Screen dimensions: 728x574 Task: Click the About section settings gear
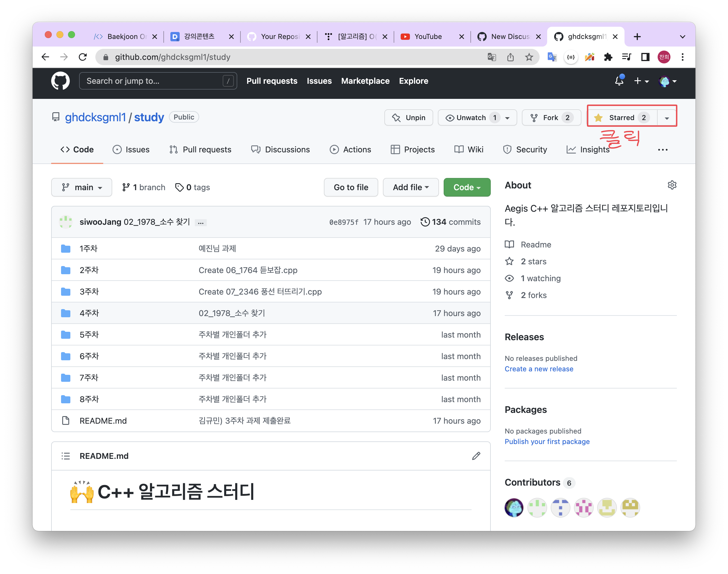(672, 185)
